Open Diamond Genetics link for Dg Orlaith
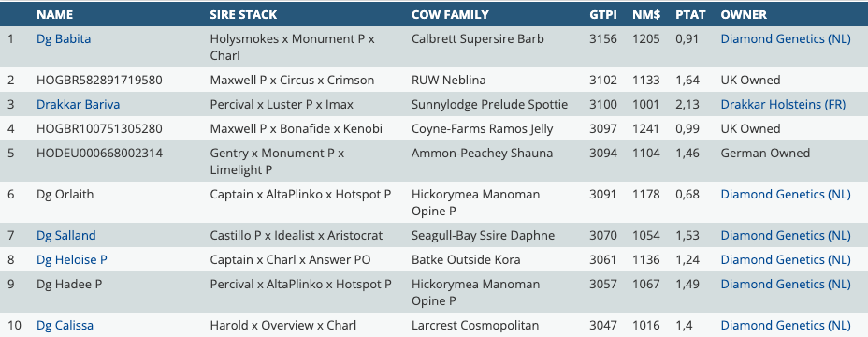Viewport: 868px width, 337px height. click(x=786, y=195)
